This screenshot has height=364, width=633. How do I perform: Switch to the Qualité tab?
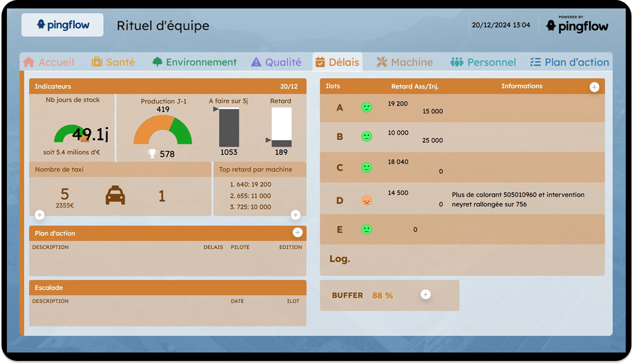click(276, 62)
